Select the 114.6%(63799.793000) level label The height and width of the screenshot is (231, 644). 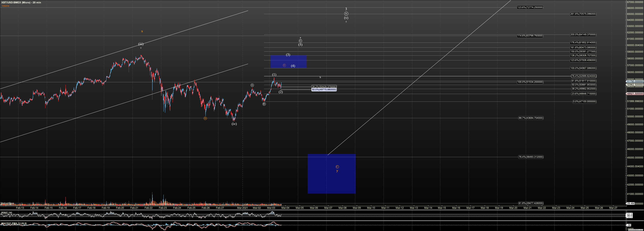530,36
